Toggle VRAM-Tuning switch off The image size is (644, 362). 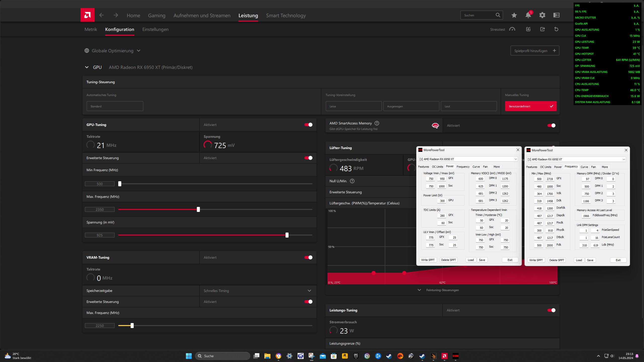click(x=308, y=257)
